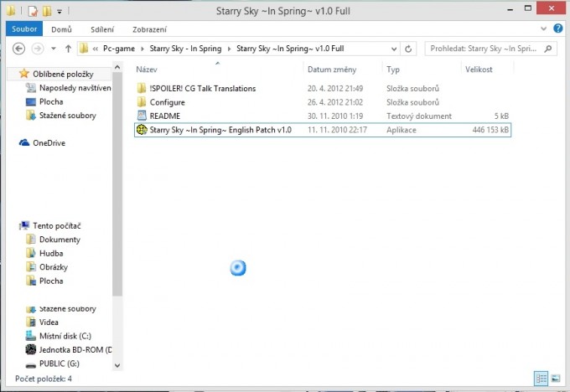Select the README text document
Image resolution: width=570 pixels, height=392 pixels.
(165, 116)
